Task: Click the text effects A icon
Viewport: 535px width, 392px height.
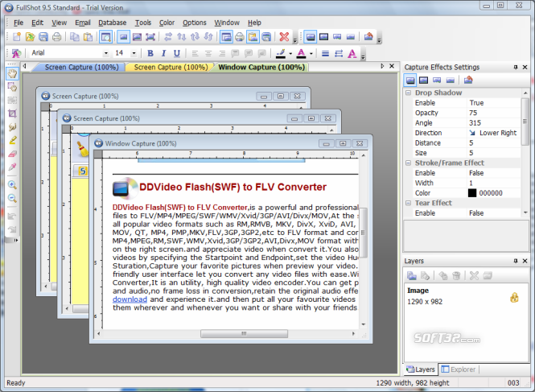Action: click(352, 53)
